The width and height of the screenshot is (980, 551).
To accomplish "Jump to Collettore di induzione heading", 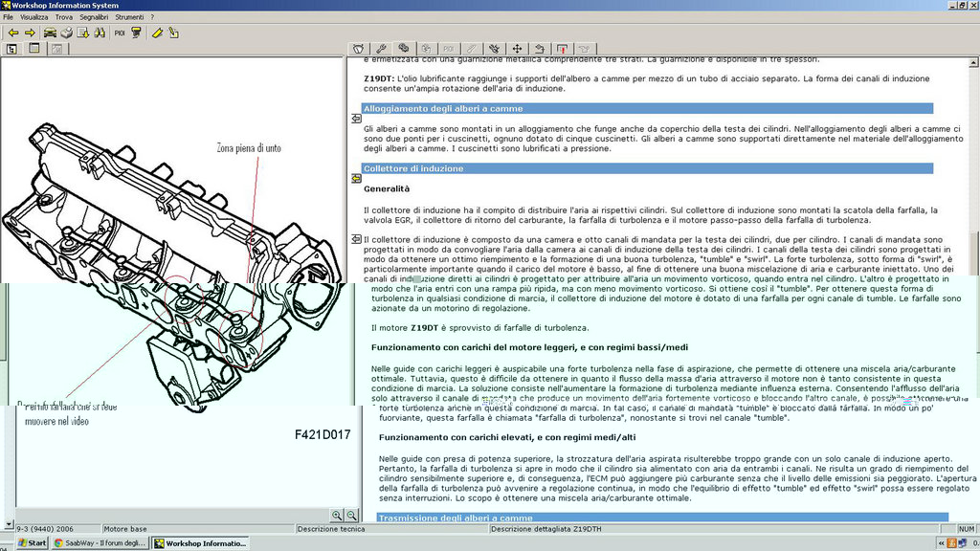I will pos(647,168).
